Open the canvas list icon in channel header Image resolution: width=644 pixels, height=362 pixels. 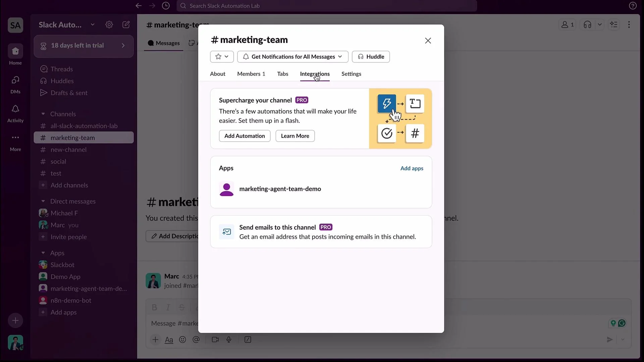614,24
